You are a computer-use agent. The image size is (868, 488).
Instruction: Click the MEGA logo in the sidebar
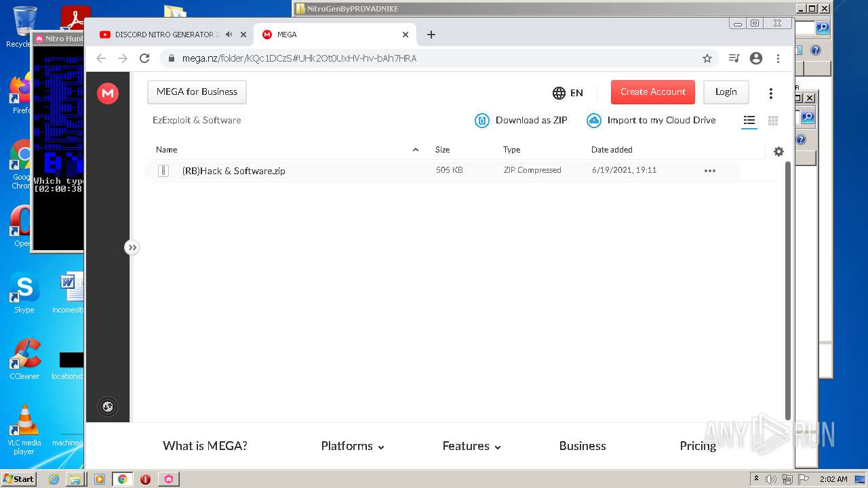[108, 94]
